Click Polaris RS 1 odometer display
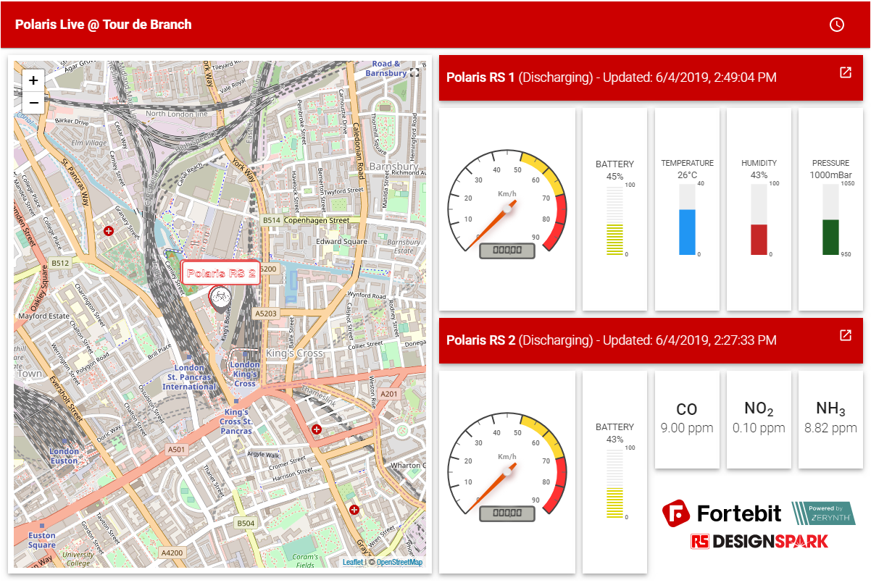The height and width of the screenshot is (588, 871). (507, 251)
